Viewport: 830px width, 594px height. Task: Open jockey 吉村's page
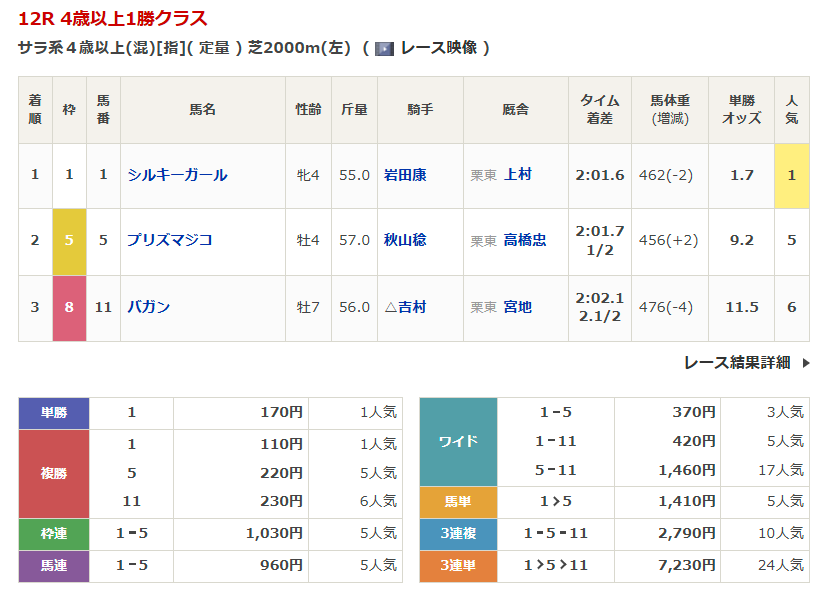(412, 307)
